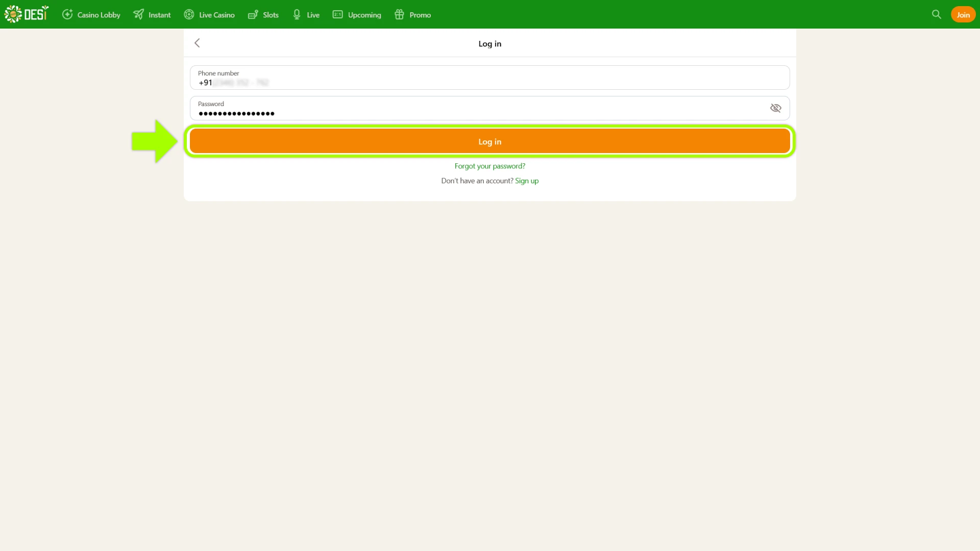Open the Live Casino section
This screenshot has height=551, width=980.
(x=209, y=14)
